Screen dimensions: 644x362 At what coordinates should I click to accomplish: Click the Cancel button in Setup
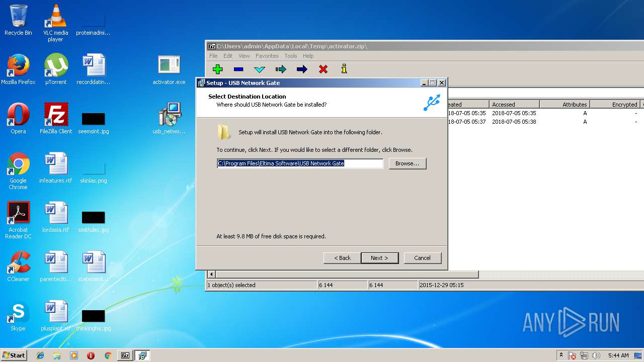tap(422, 258)
